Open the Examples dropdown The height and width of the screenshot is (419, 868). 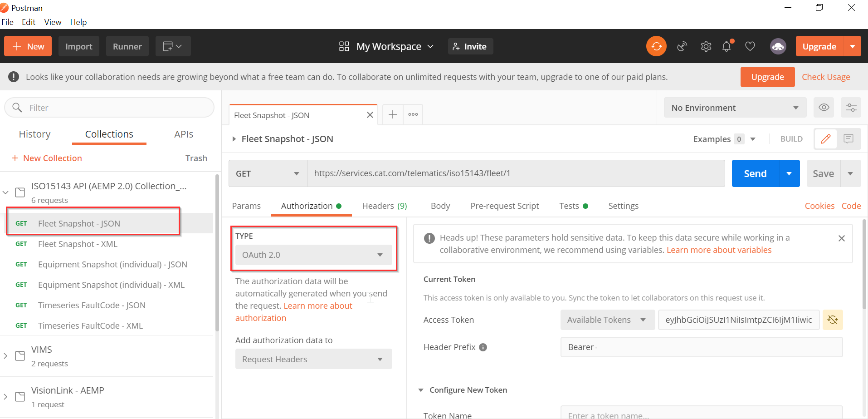pyautogui.click(x=724, y=139)
